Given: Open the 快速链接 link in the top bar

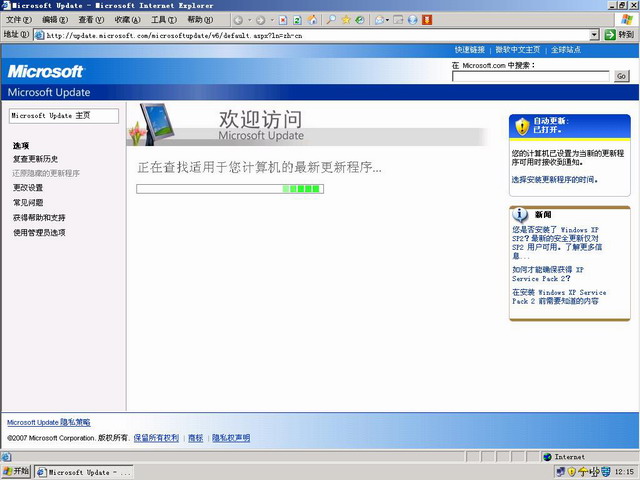Looking at the screenshot, I should (470, 50).
